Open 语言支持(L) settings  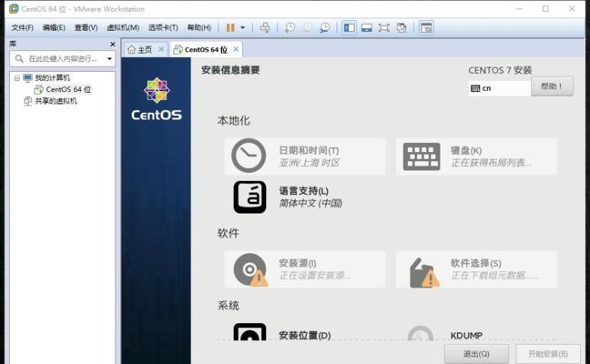305,197
